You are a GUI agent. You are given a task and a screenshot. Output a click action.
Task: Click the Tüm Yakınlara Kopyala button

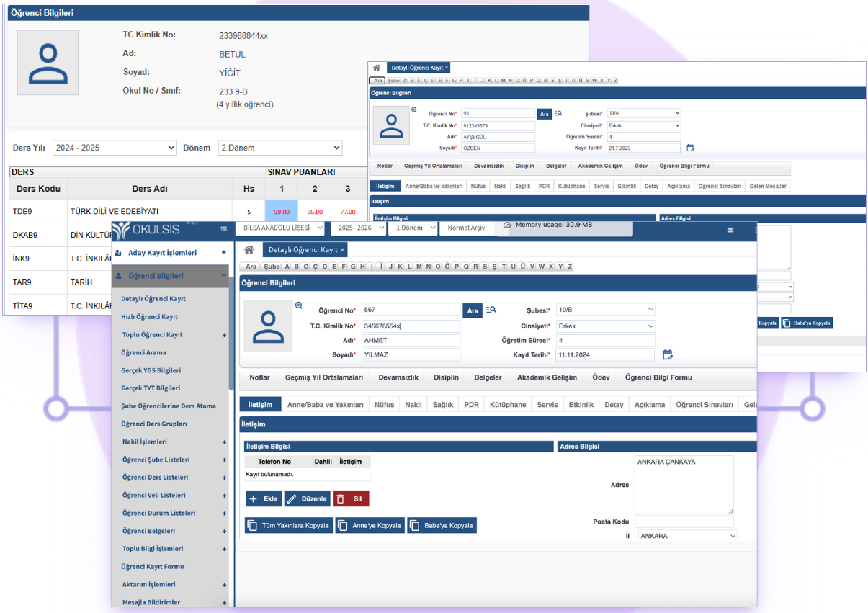pos(289,525)
